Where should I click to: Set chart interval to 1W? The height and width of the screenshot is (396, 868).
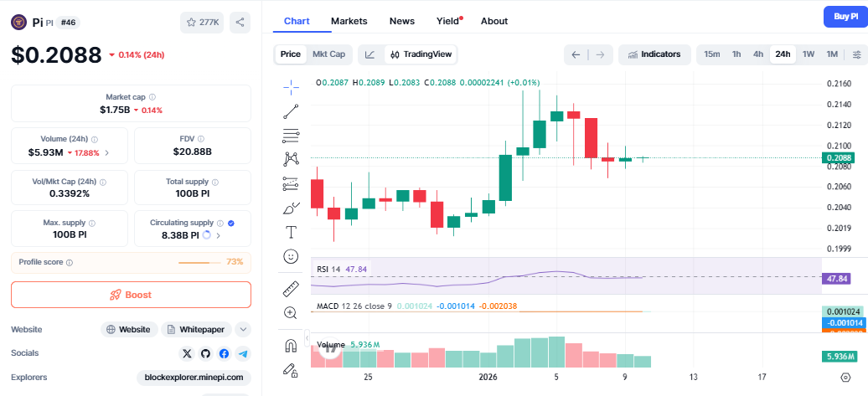tap(809, 54)
